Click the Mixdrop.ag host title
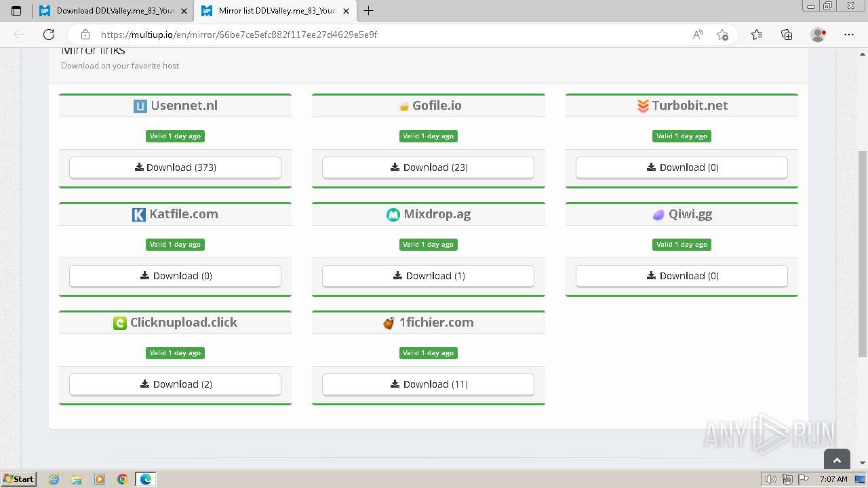Image resolution: width=868 pixels, height=488 pixels. tap(437, 214)
